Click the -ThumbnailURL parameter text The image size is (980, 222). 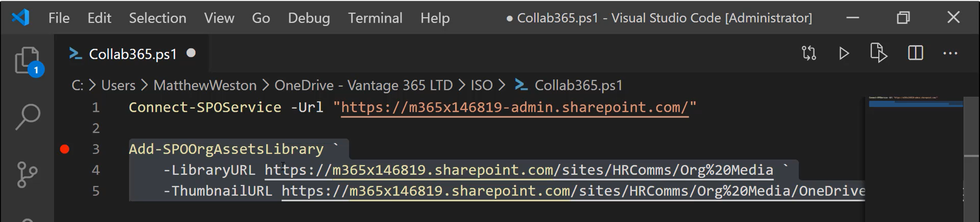[218, 191]
